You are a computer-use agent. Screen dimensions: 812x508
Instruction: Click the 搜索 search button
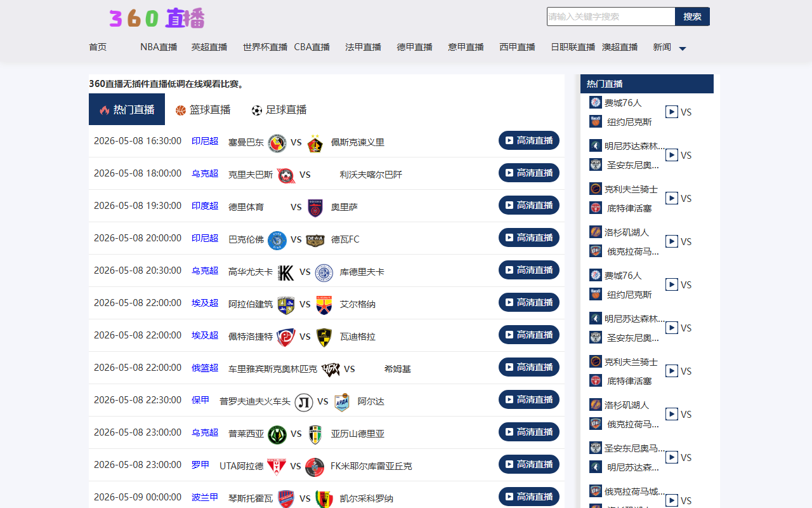(692, 17)
